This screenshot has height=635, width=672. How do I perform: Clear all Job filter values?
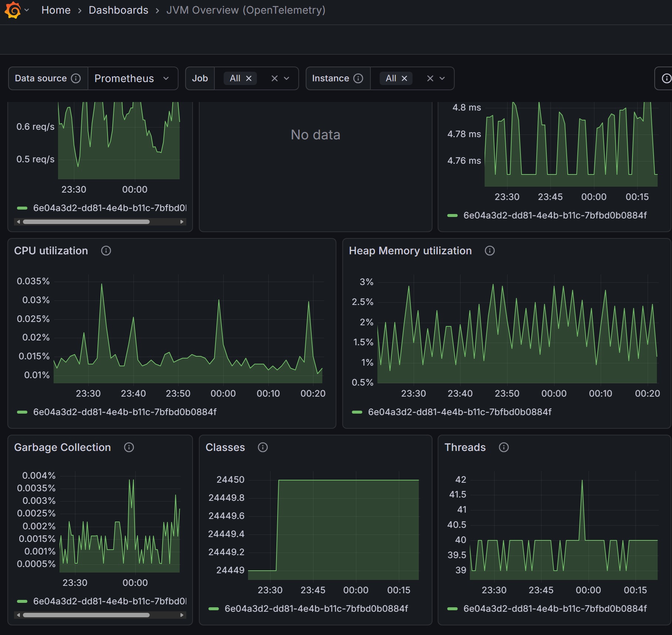pyautogui.click(x=274, y=78)
